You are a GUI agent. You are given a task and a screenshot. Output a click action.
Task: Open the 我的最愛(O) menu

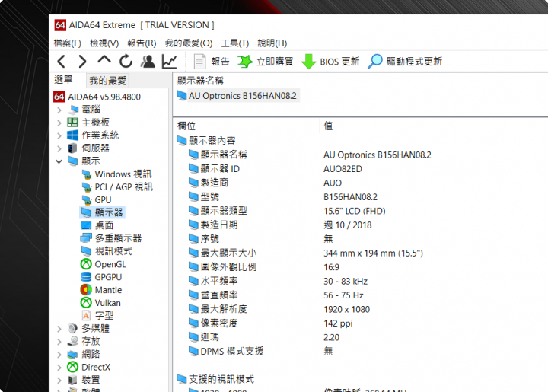[189, 43]
